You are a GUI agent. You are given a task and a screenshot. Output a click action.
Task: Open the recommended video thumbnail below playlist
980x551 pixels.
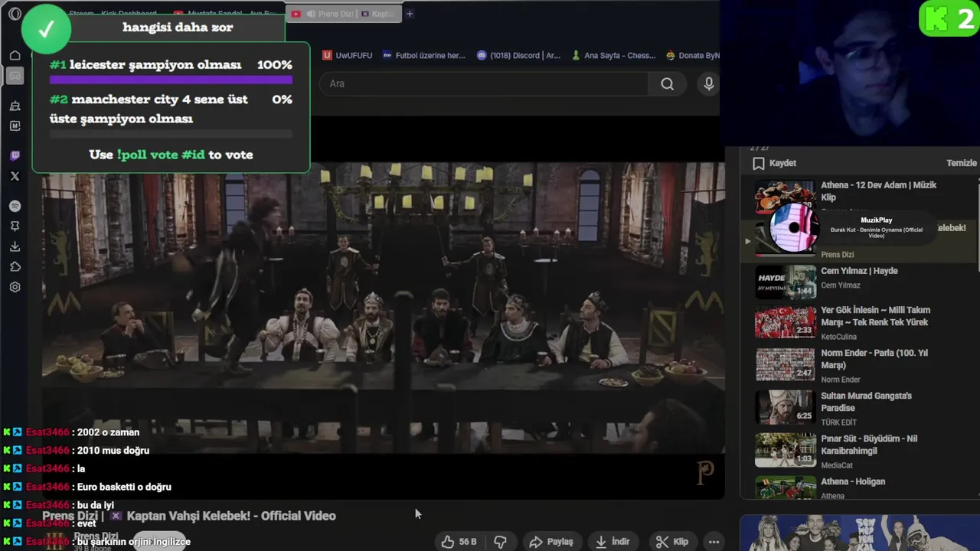(x=860, y=533)
